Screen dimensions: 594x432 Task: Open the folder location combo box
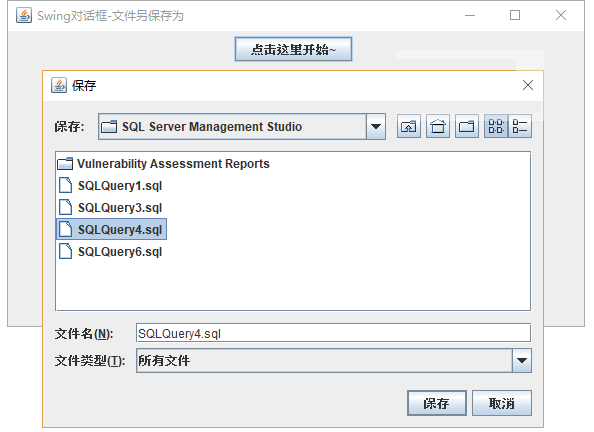pyautogui.click(x=242, y=127)
